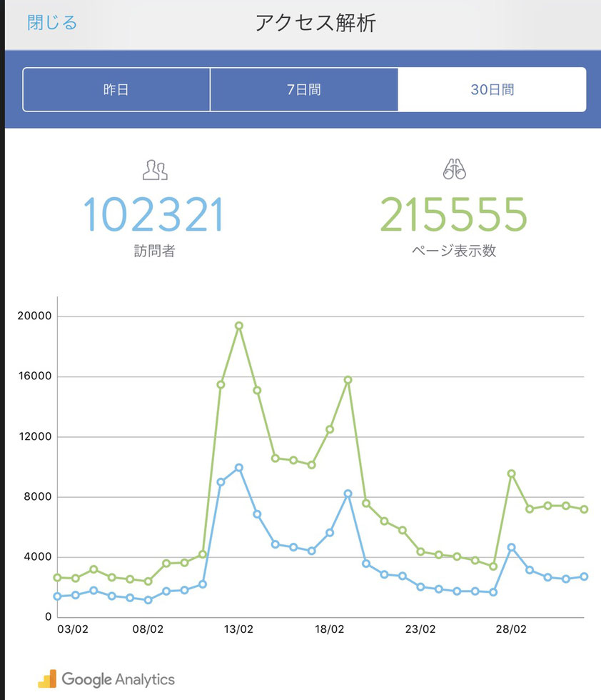The width and height of the screenshot is (601, 700).
Task: Select blue peak data point at 13/02
Action: pyautogui.click(x=238, y=467)
